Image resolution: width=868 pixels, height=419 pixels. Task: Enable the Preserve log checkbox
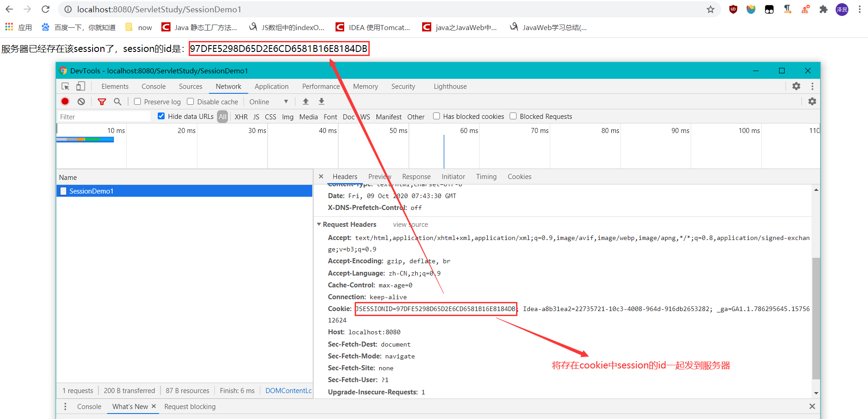coord(137,102)
